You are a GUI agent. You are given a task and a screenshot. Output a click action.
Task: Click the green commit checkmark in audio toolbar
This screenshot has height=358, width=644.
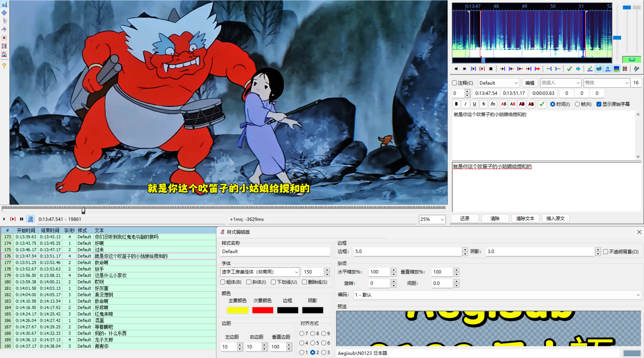[569, 69]
